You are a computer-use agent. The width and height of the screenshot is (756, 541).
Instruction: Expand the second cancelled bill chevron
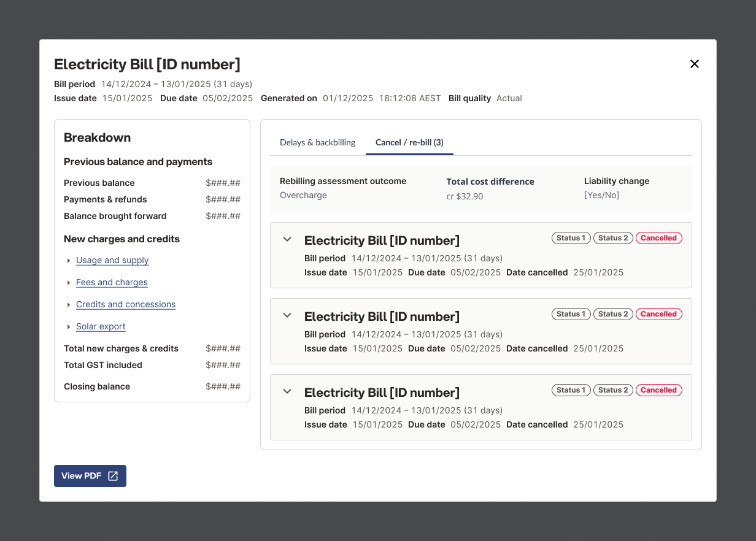pyautogui.click(x=287, y=315)
